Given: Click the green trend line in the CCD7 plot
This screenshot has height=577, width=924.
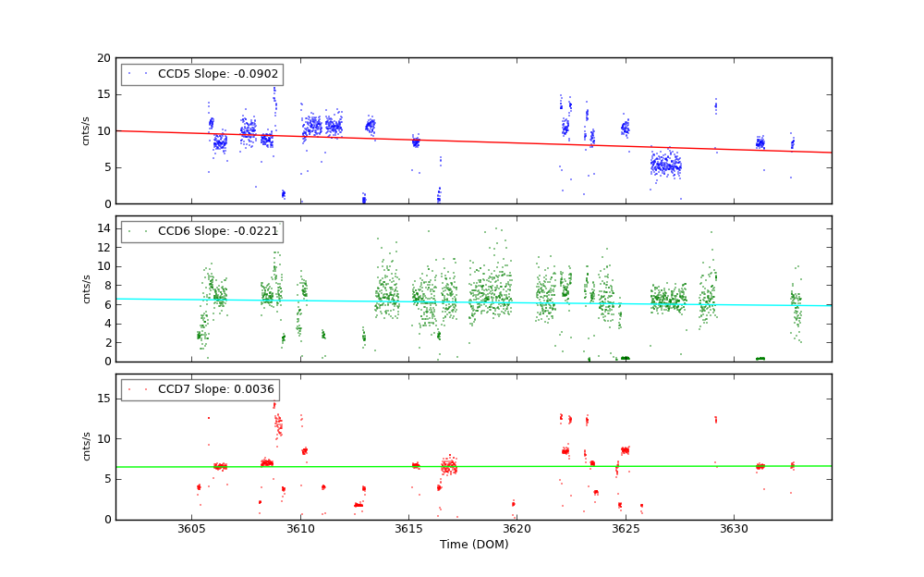Looking at the screenshot, I should [x=462, y=466].
